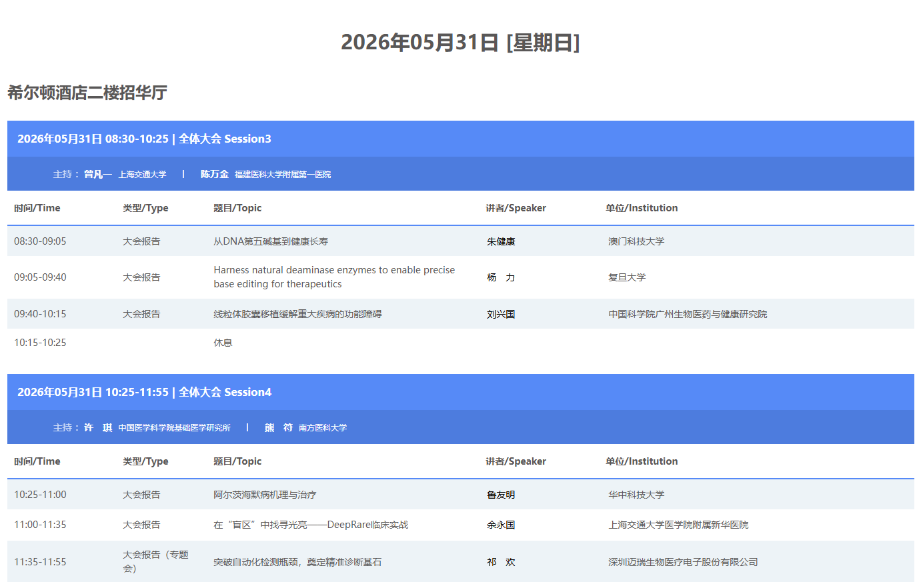Viewport: 915px width, 588px height.
Task: Click time cell 11:35-11:55
Action: [40, 562]
